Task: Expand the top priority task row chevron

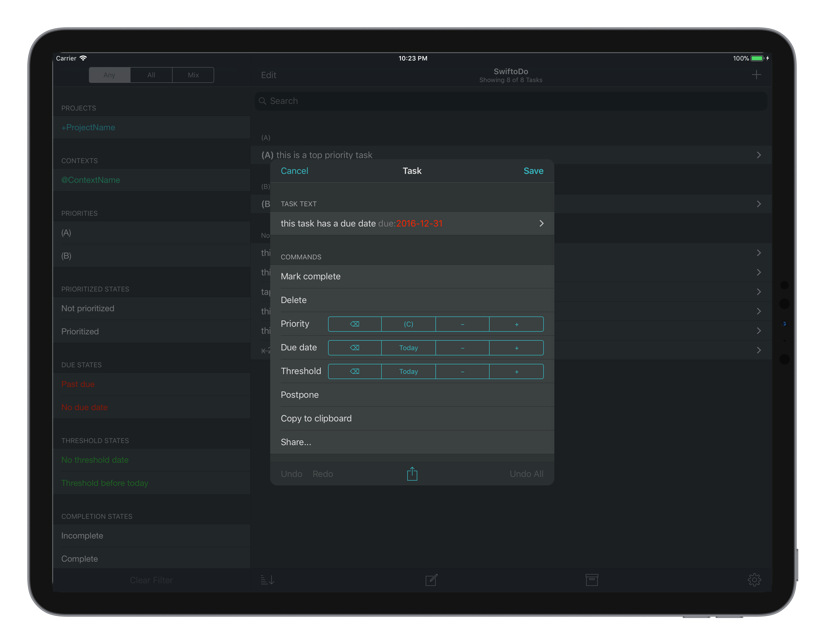Action: [759, 155]
